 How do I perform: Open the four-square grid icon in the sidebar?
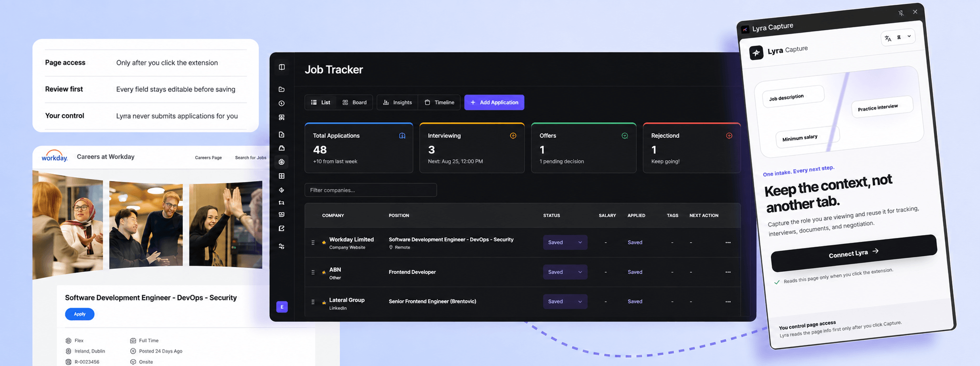tap(282, 176)
